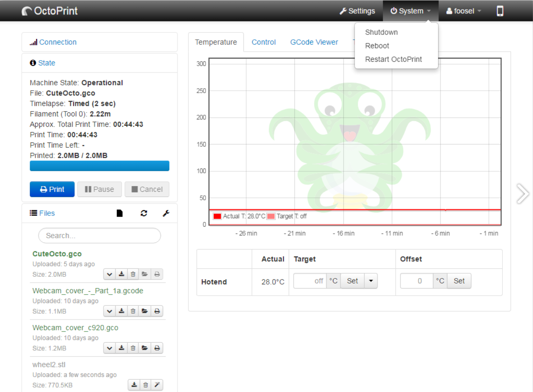Expand additional info for CuteOcto.gco

click(x=109, y=274)
